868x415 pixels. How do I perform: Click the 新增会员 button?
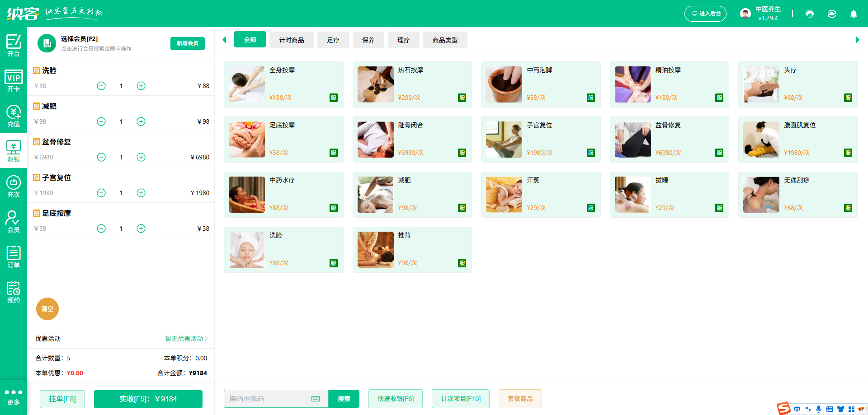[188, 43]
